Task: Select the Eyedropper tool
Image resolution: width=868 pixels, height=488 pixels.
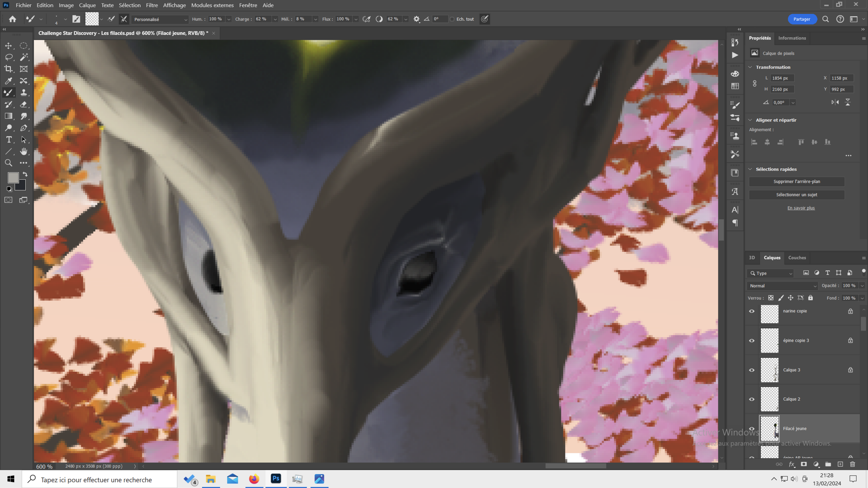Action: (x=8, y=81)
